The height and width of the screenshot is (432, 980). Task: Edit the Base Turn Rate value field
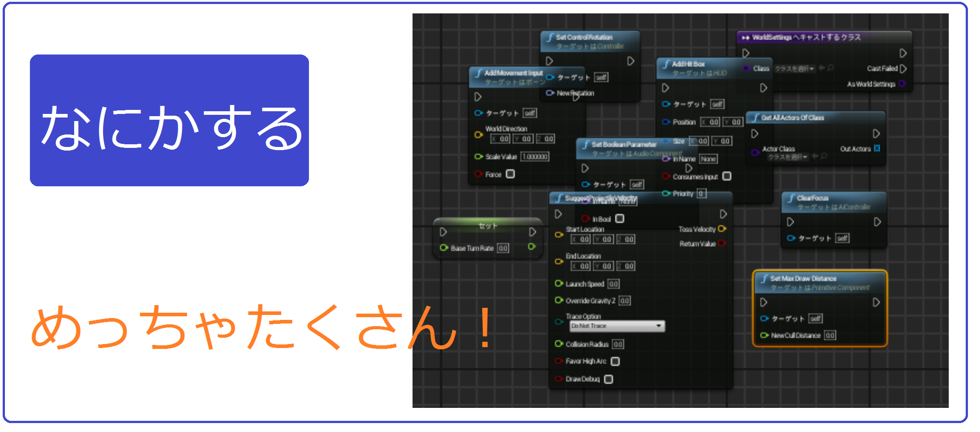pyautogui.click(x=504, y=248)
